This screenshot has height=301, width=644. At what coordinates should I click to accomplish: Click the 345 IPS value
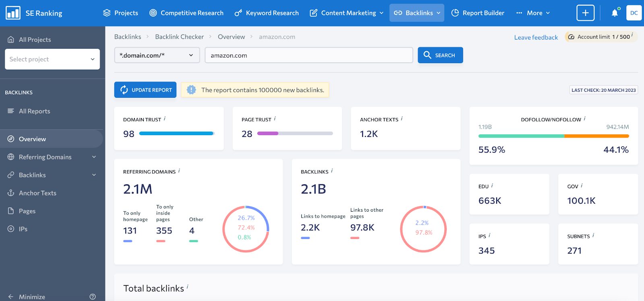[487, 250]
